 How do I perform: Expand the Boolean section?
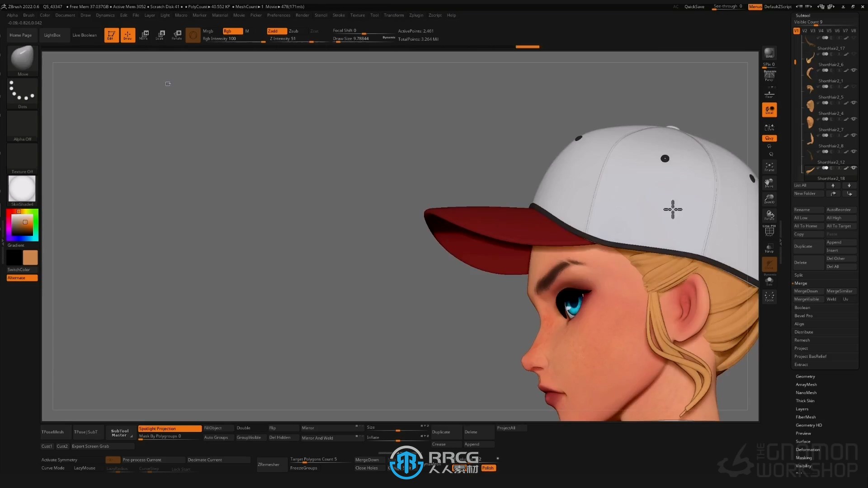(x=802, y=307)
